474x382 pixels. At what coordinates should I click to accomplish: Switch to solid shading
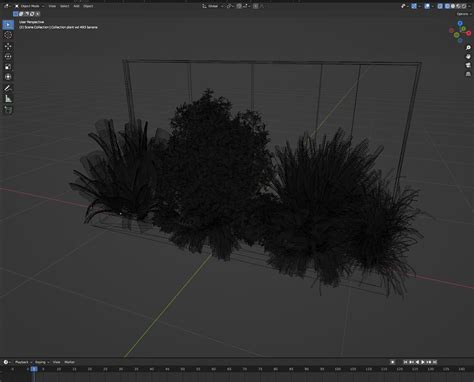(453, 6)
